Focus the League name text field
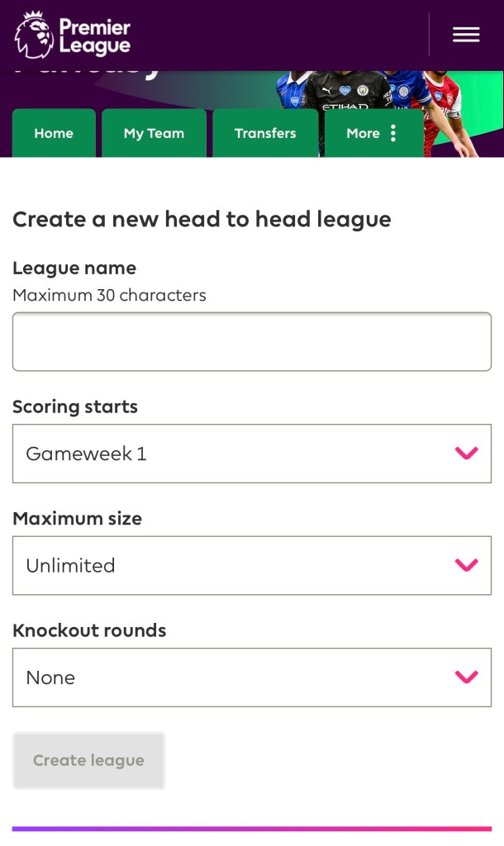Screen dimensions: 504x846 (x=252, y=341)
